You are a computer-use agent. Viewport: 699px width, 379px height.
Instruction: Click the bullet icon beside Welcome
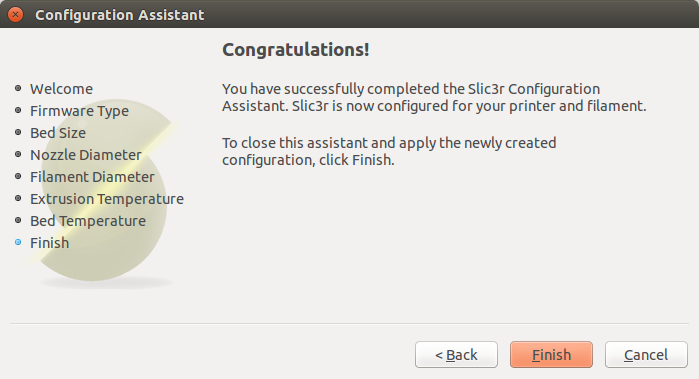tap(18, 88)
